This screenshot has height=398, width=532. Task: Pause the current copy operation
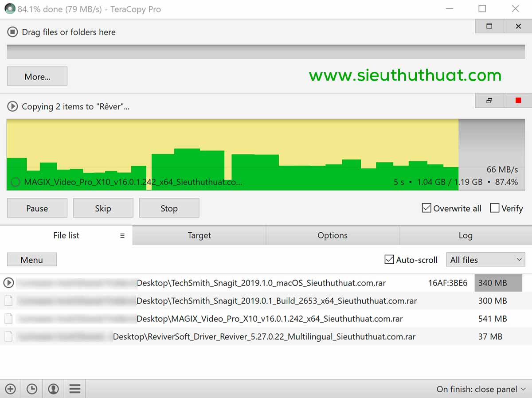pos(37,208)
